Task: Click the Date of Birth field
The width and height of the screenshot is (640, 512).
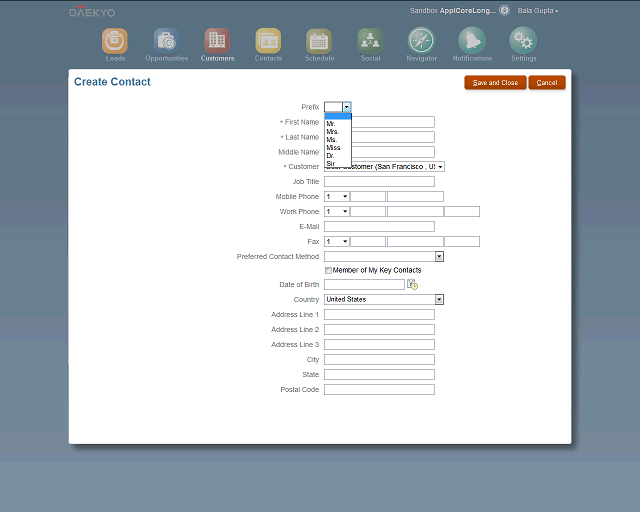Action: pos(364,284)
